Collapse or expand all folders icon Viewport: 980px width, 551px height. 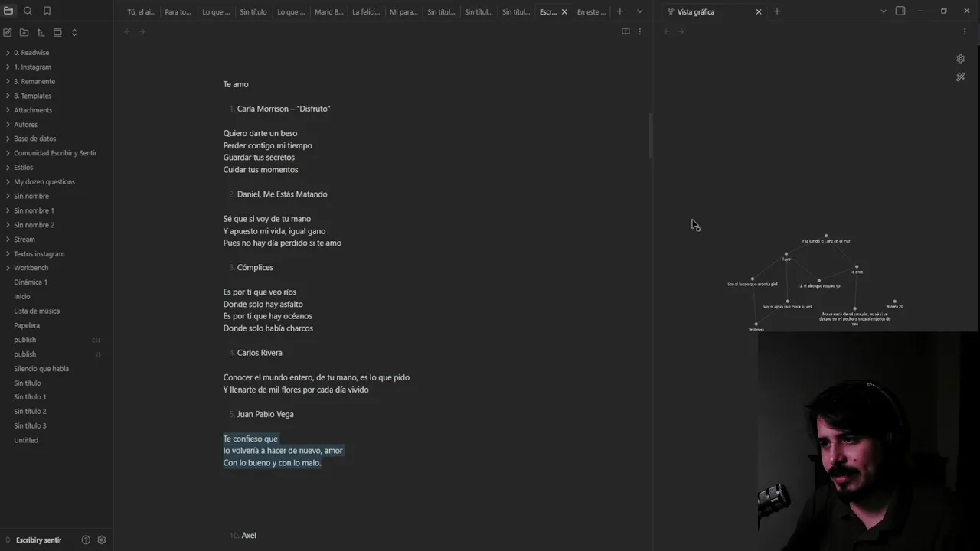(74, 32)
